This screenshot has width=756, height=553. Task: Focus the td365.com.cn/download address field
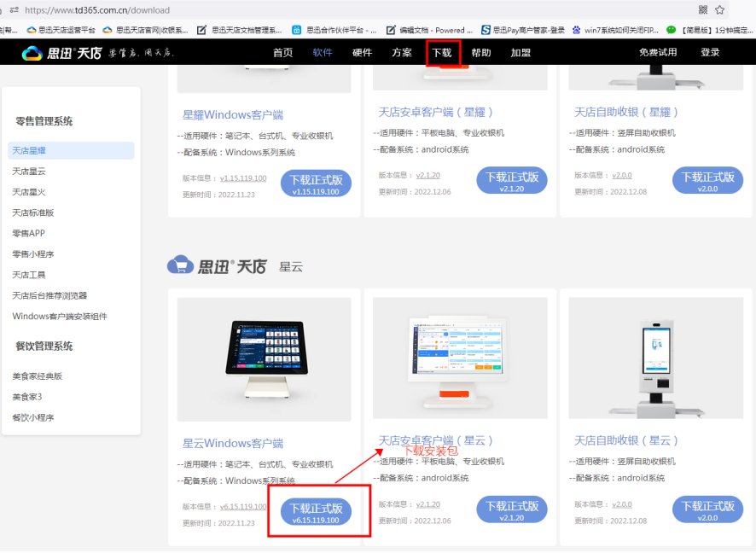pyautogui.click(x=97, y=10)
